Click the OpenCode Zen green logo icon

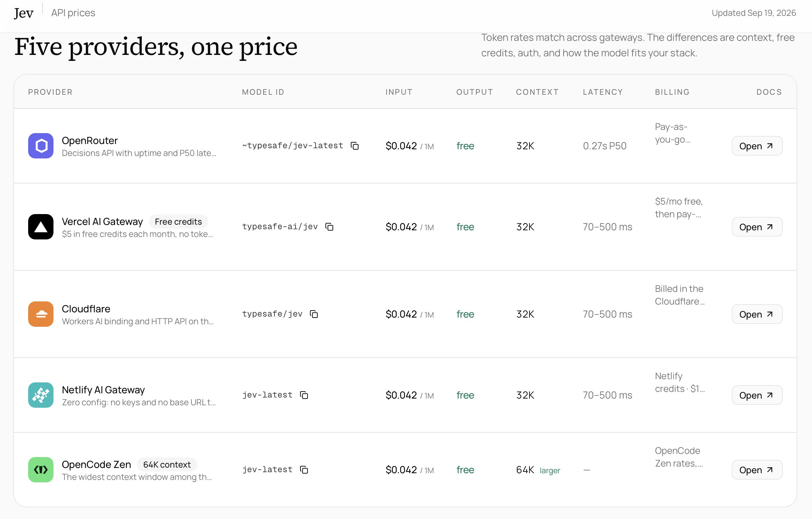41,470
